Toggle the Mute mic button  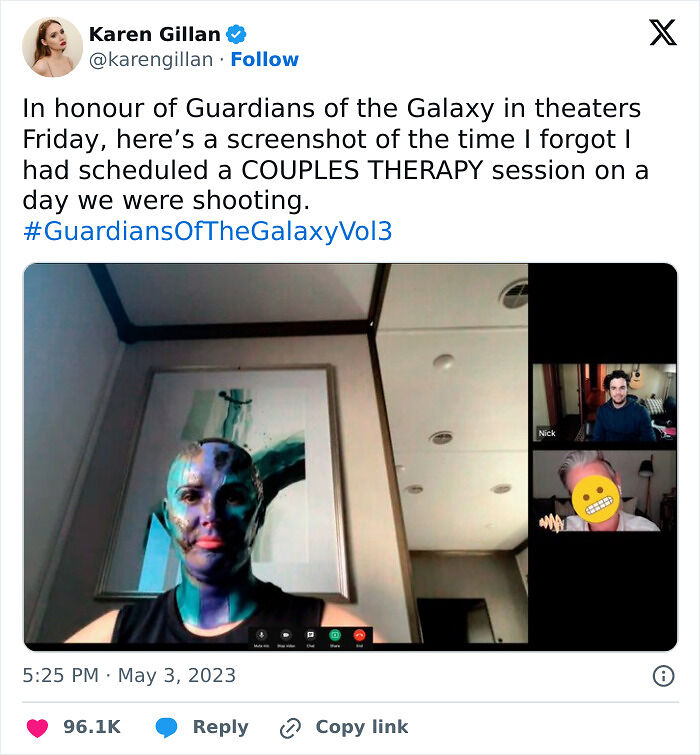[262, 635]
